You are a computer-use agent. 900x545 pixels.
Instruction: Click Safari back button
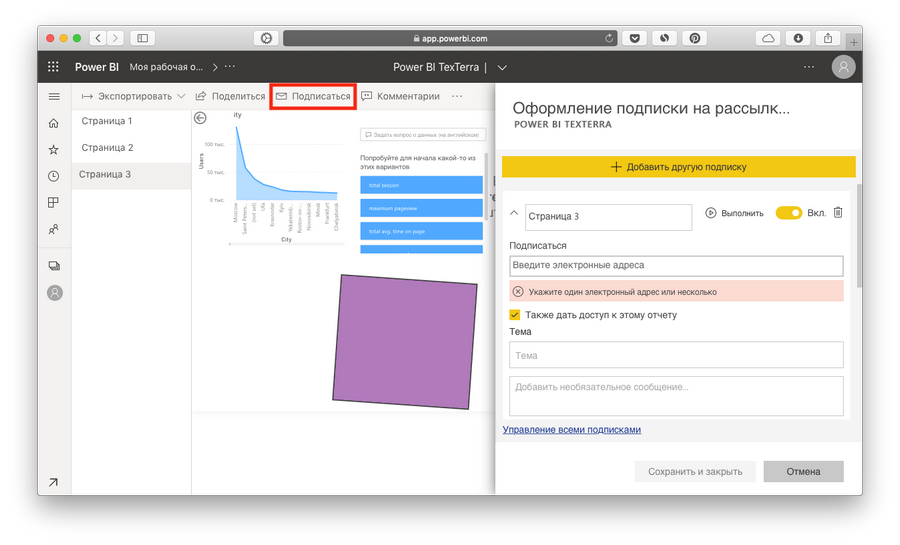[x=98, y=38]
